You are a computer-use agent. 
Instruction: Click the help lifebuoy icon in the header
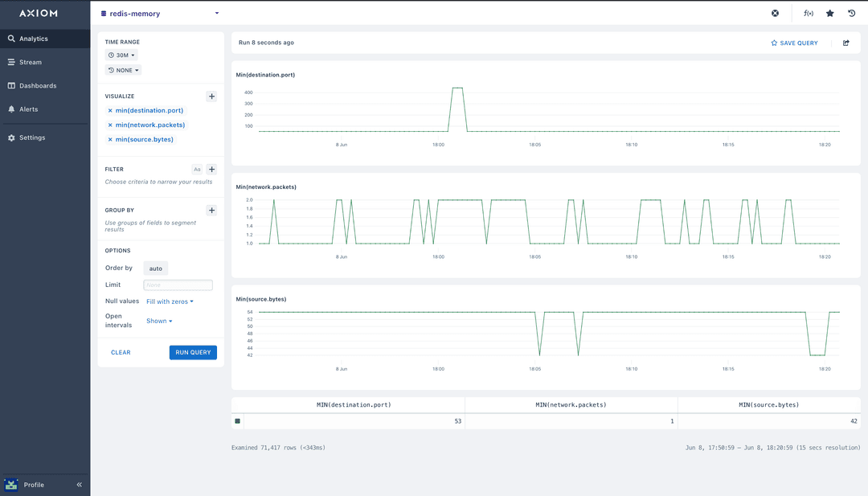[775, 13]
